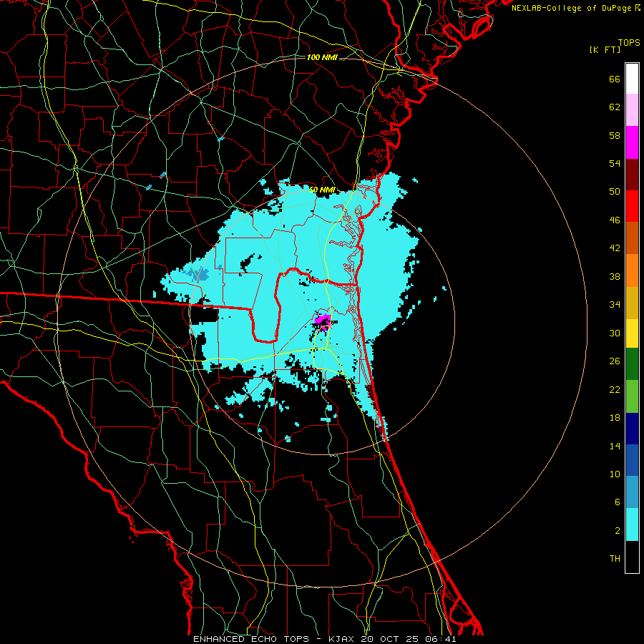
Task: Click the dark green 30 kft legend swatch
Action: [632, 364]
